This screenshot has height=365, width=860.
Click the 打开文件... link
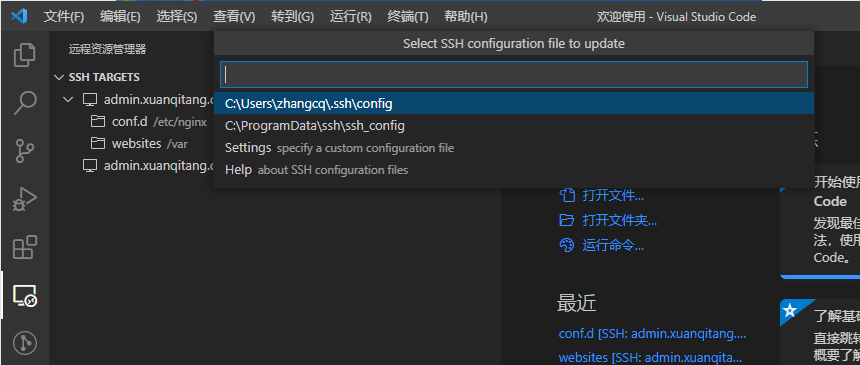coord(613,195)
